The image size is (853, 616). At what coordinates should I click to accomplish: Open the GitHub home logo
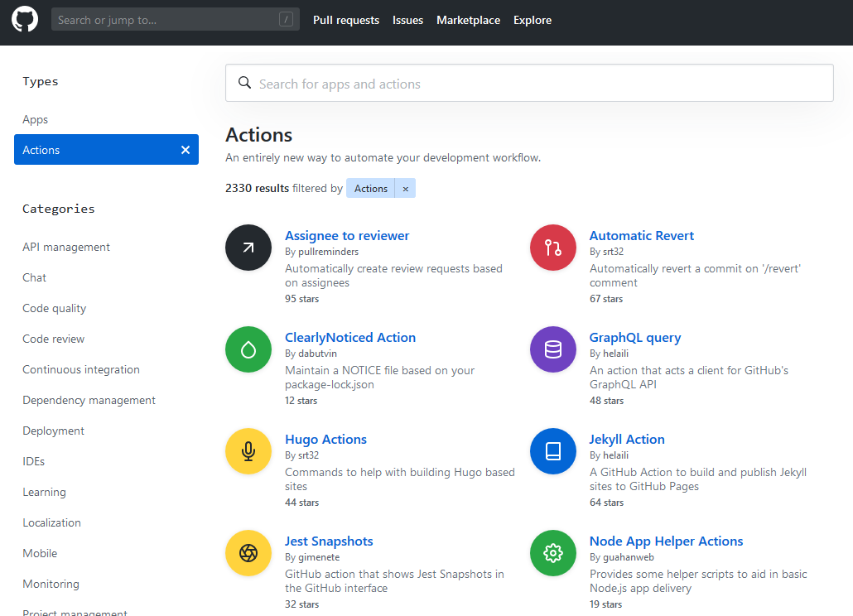click(25, 20)
